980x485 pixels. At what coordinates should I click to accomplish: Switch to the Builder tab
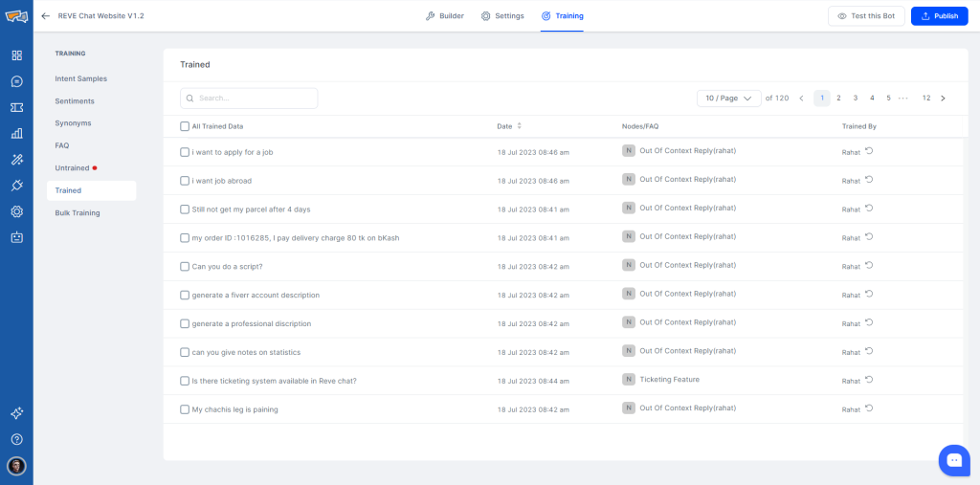click(445, 16)
